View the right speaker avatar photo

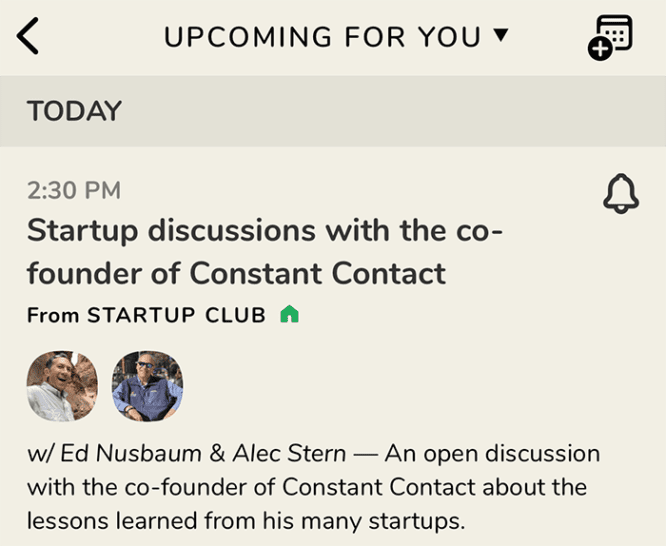coord(147,385)
